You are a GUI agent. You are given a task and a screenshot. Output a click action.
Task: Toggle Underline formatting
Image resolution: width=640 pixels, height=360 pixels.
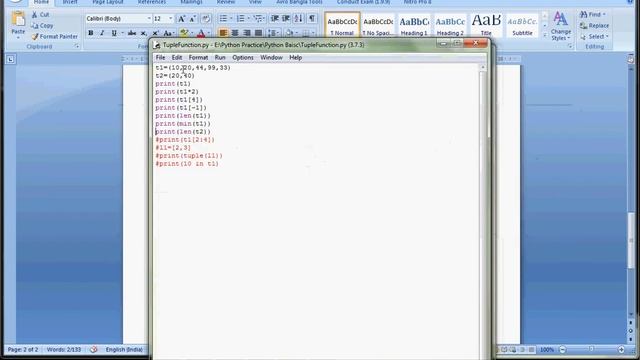(114, 33)
